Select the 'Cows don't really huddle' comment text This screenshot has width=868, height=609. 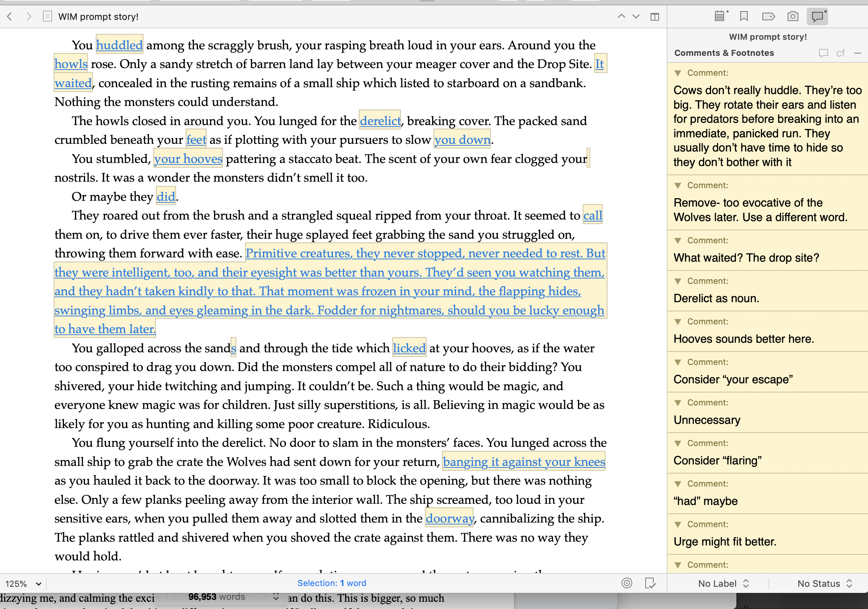pos(767,126)
